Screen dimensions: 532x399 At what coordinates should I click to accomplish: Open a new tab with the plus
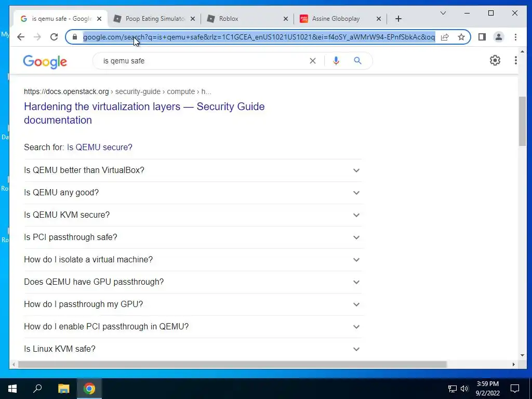tap(398, 19)
